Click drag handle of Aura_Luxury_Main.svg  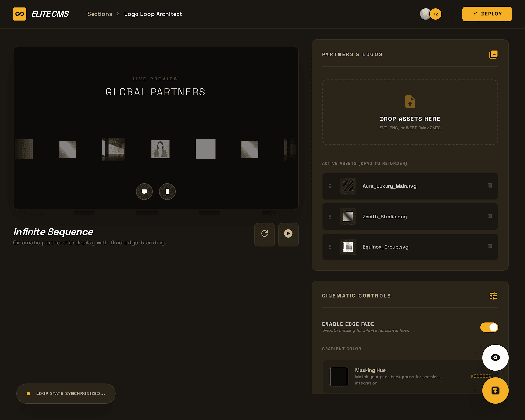coord(330,186)
